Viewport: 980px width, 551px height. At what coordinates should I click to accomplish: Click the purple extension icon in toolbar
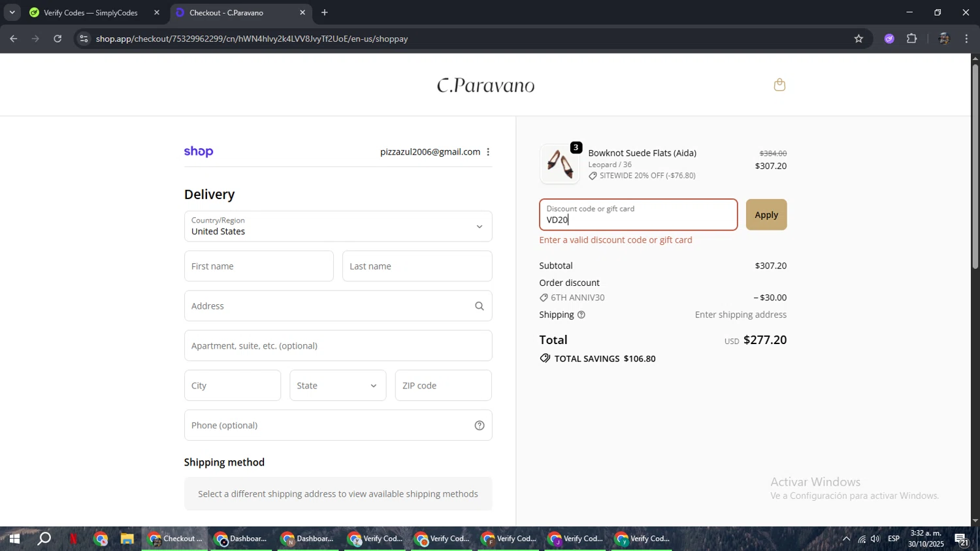[889, 39]
